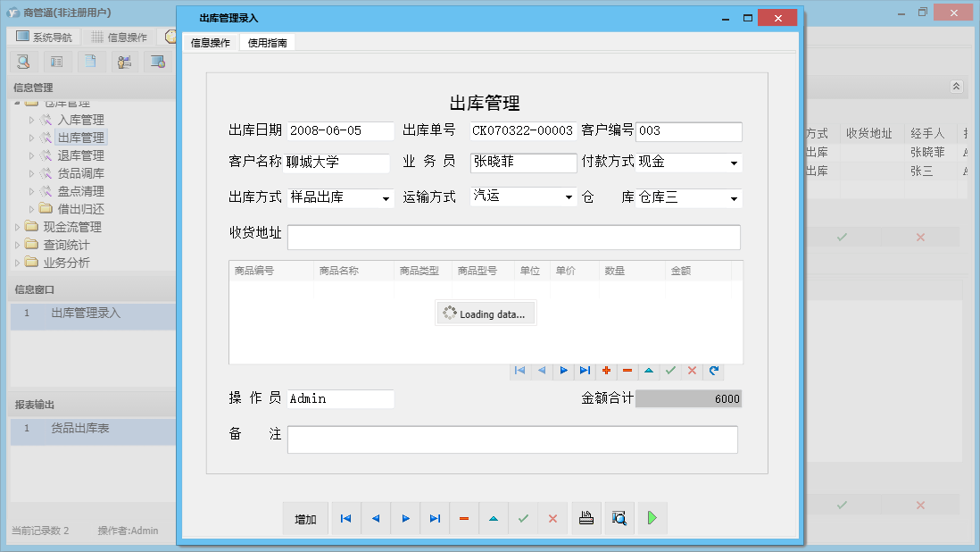Cancel edits with the red X in grid navigator
The width and height of the screenshot is (980, 552).
692,371
